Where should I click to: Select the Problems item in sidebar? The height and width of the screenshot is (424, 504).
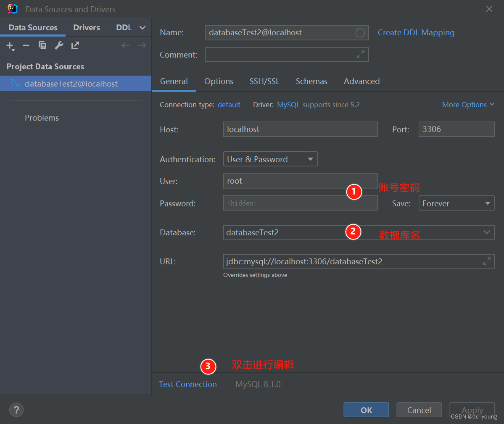point(42,118)
